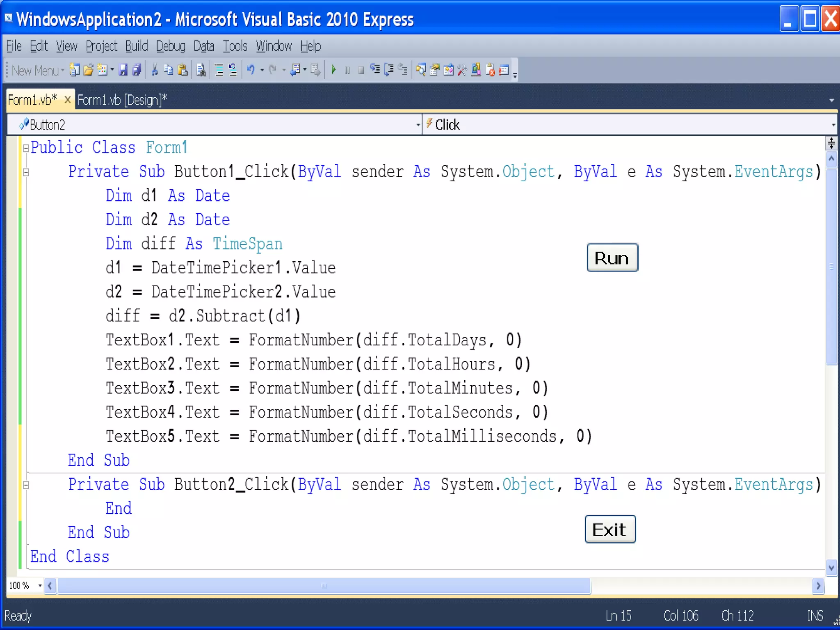The height and width of the screenshot is (630, 840).
Task: Click the Save All toolbar icon
Action: pyautogui.click(x=137, y=70)
